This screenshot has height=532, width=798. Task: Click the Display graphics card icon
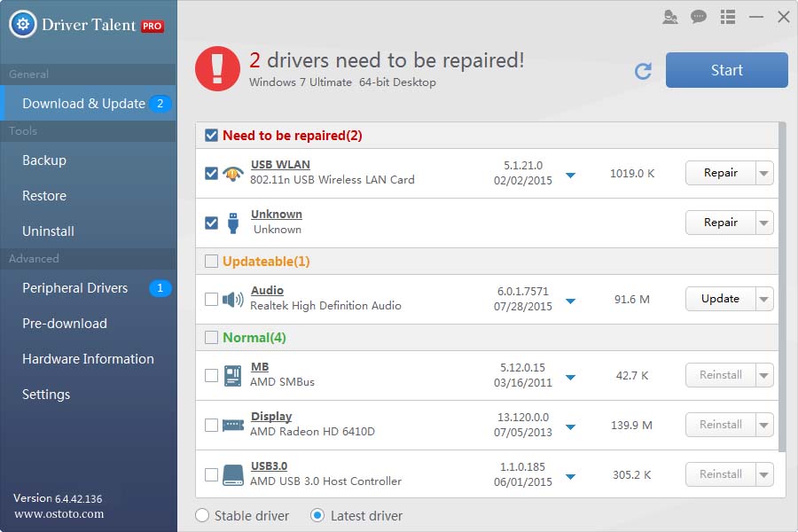point(233,425)
